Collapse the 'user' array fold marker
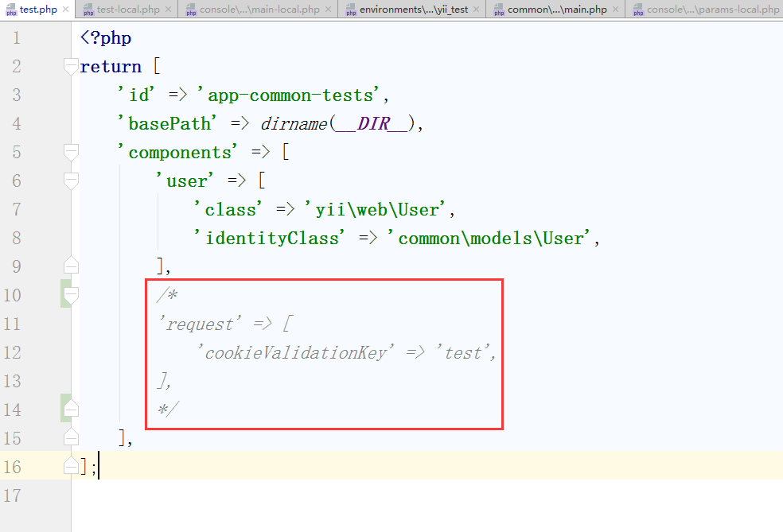783x532 pixels. [72, 181]
